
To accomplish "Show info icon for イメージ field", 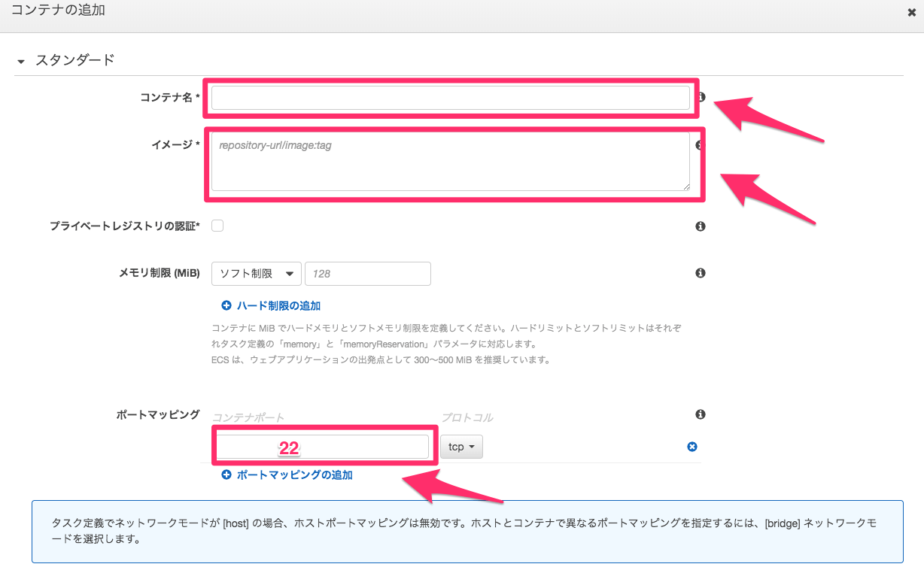I will (x=700, y=145).
